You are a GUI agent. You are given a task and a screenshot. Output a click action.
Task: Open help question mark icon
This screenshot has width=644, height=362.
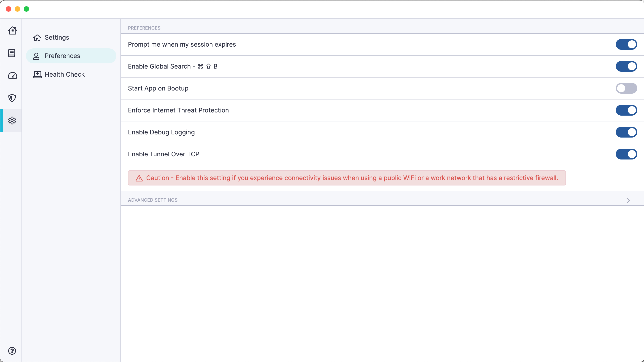pyautogui.click(x=12, y=351)
